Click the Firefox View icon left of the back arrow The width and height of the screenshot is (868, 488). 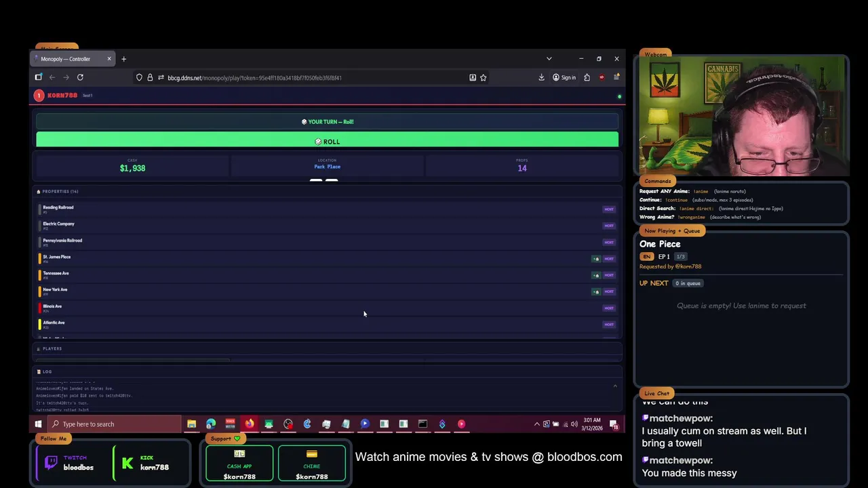pyautogui.click(x=39, y=77)
